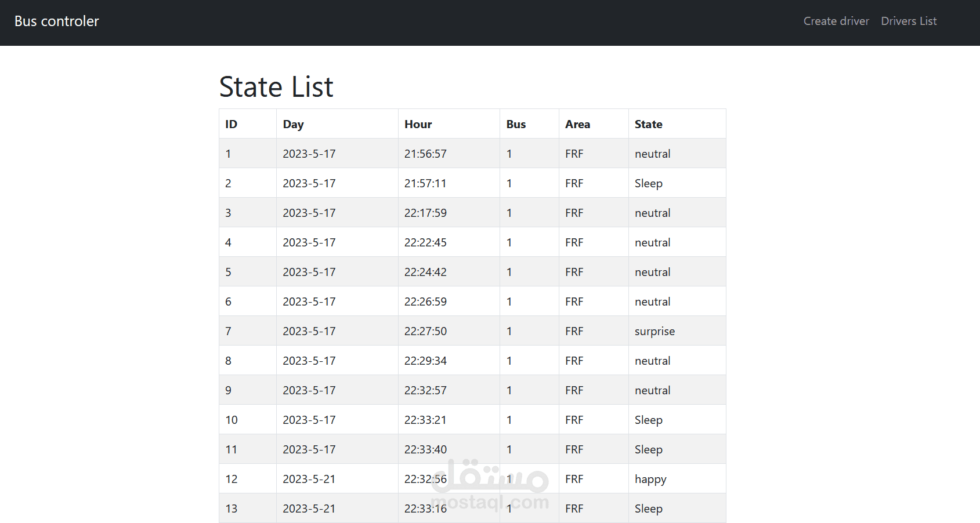This screenshot has height=523, width=980.
Task: Click the Day column header
Action: (294, 124)
